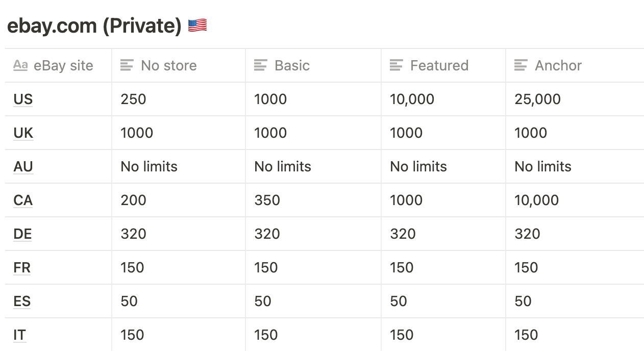Open the IT row page
644x352 pixels.
click(20, 335)
